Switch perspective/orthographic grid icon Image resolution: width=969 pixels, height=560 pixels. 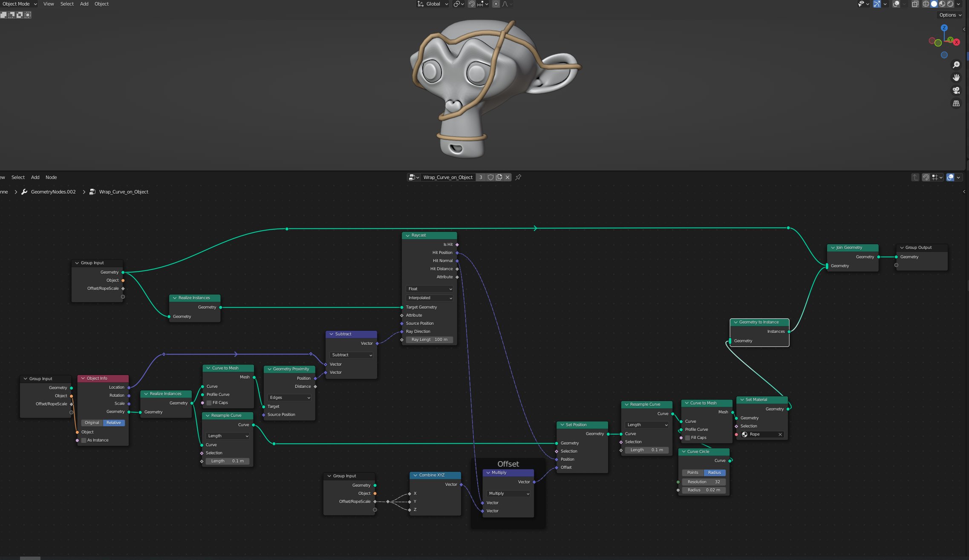[x=956, y=103]
